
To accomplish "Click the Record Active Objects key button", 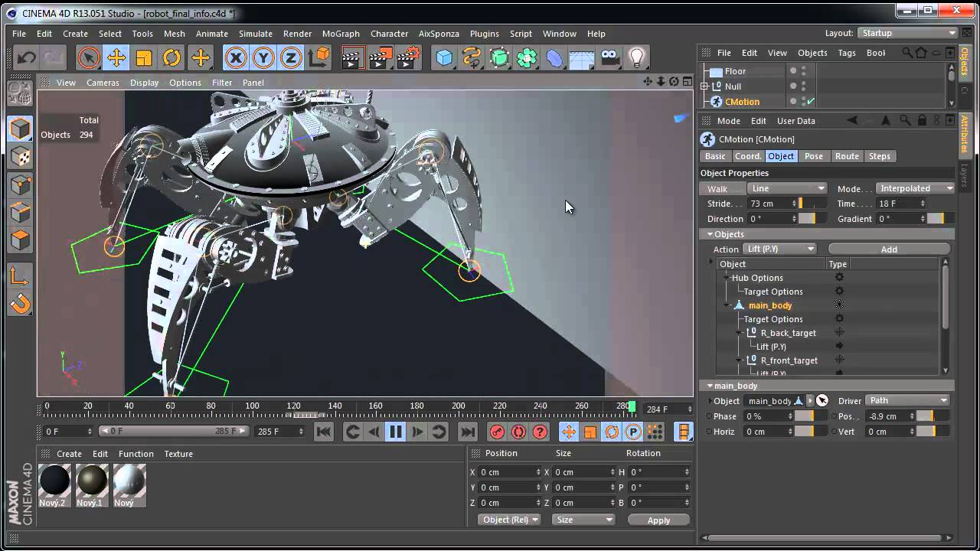I will click(497, 432).
